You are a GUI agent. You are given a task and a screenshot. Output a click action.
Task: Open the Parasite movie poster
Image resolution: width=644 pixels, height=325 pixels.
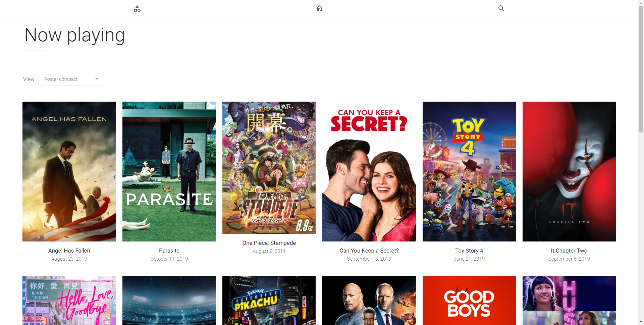(169, 171)
